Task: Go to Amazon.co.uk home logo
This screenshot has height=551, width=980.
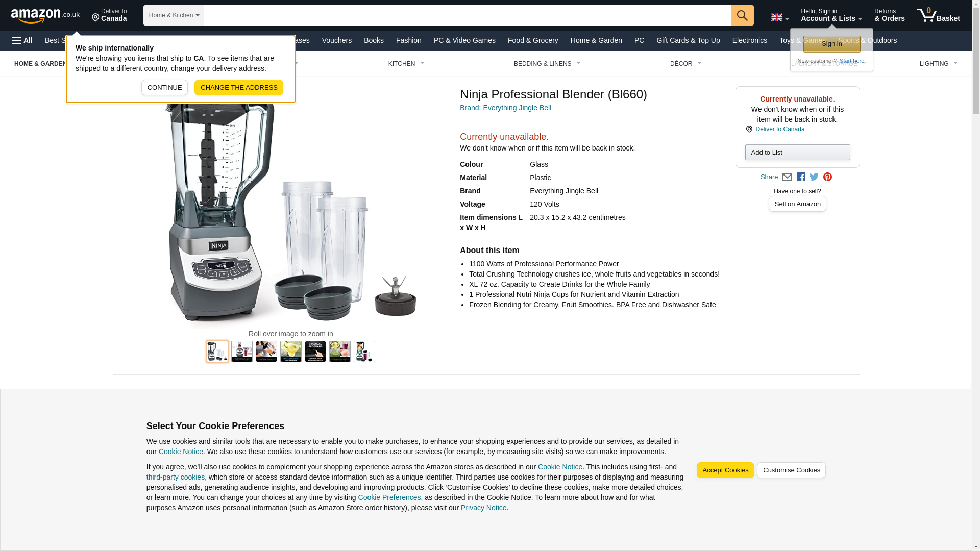Action: click(45, 15)
